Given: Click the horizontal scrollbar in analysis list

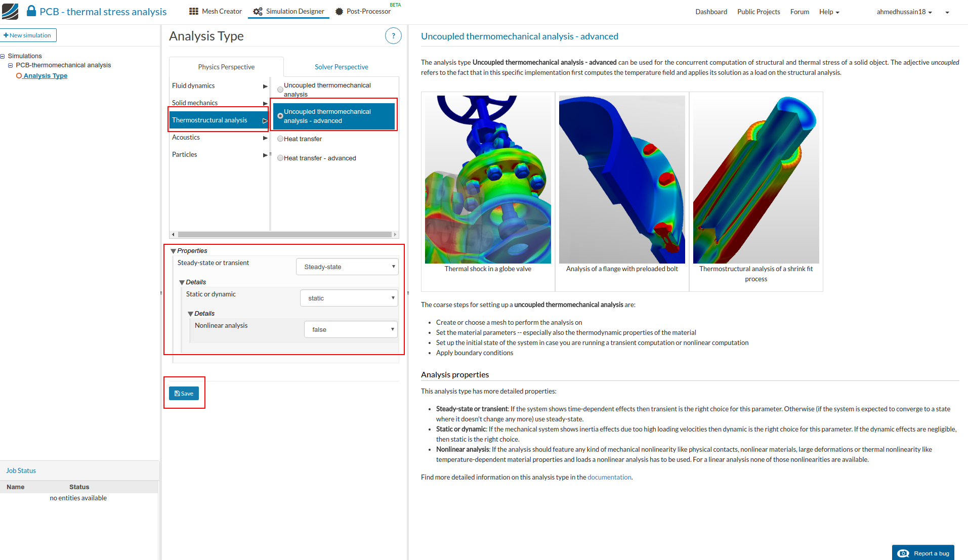Looking at the screenshot, I should 284,234.
